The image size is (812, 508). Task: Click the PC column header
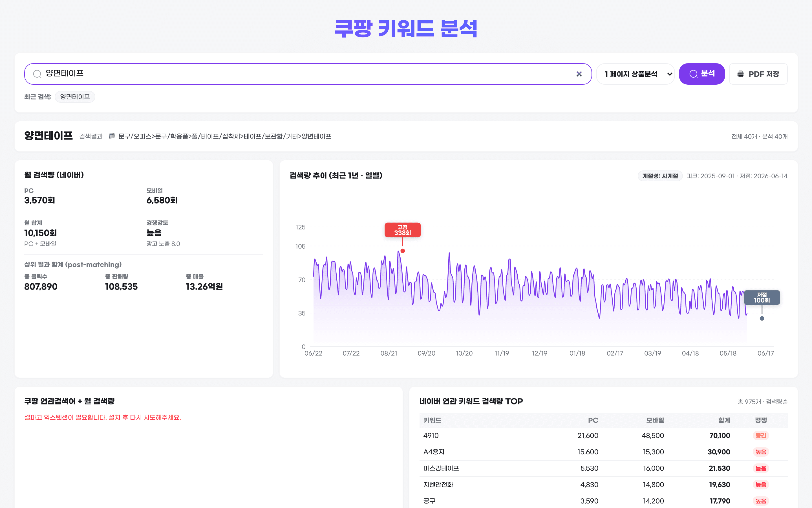593,420
